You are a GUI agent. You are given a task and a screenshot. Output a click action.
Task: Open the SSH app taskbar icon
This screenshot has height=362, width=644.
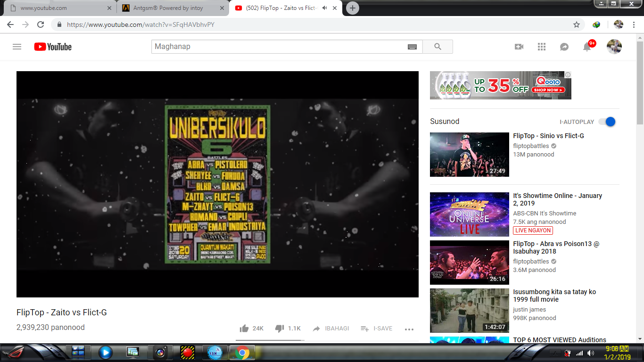[x=215, y=353]
